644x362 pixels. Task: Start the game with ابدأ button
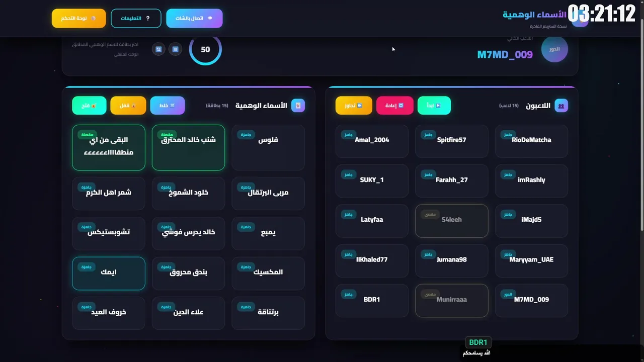pyautogui.click(x=434, y=106)
